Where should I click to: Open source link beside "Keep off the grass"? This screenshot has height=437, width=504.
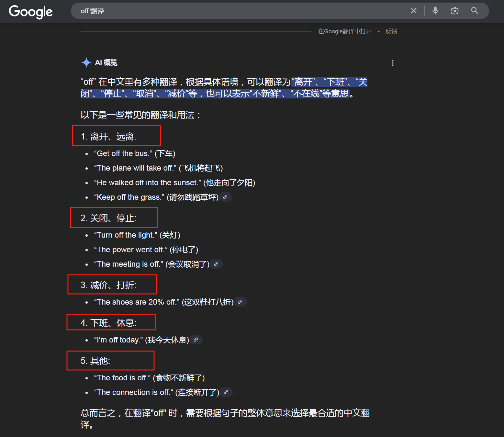pyautogui.click(x=225, y=197)
